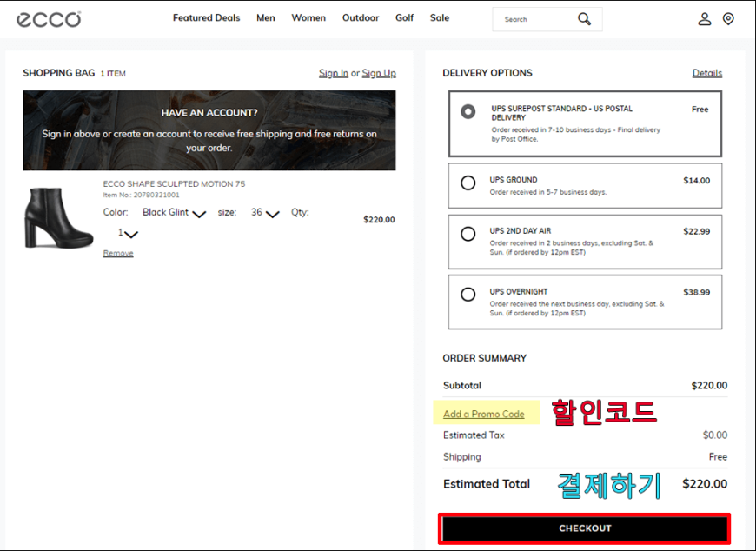Open the Featured Deals menu
Viewport: 756px width, 551px height.
(x=206, y=18)
